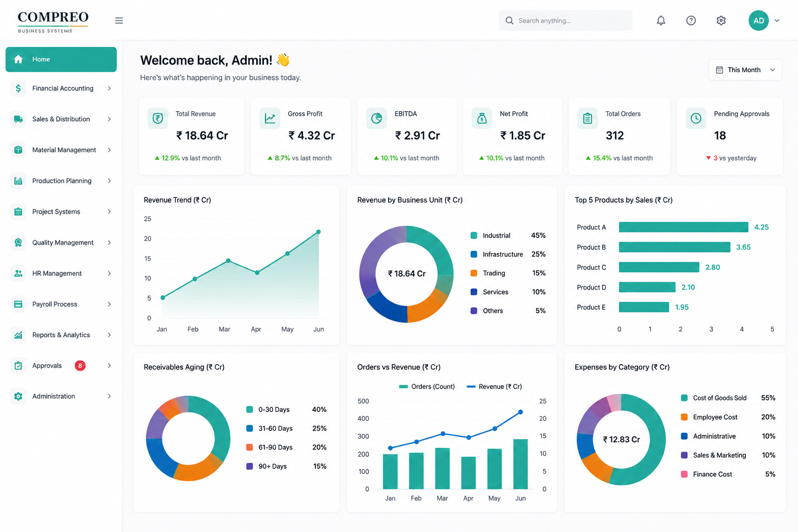This screenshot has height=532, width=798.
Task: Click the Reports & Analytics graph icon
Action: click(x=18, y=335)
